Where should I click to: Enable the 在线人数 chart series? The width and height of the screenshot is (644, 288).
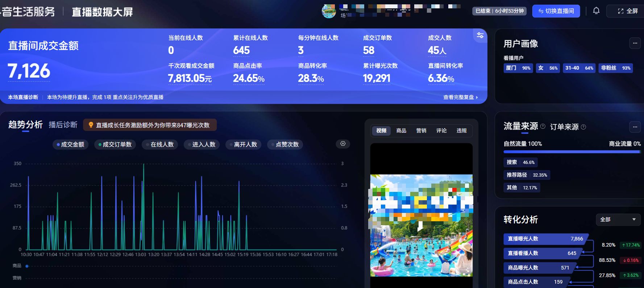click(x=160, y=144)
